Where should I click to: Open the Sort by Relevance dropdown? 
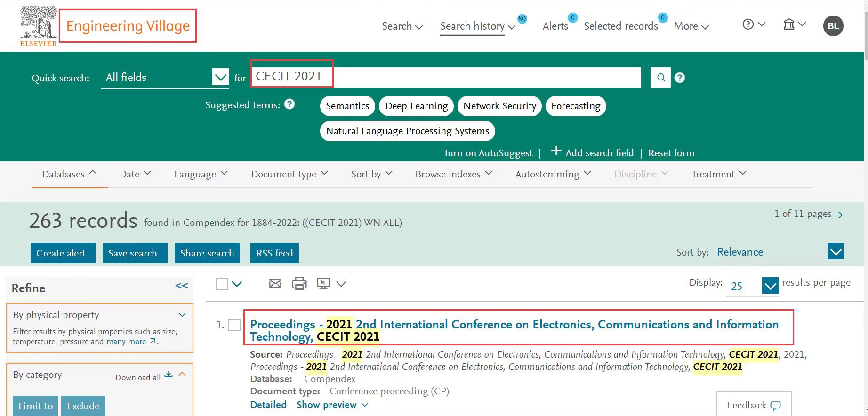coord(836,252)
